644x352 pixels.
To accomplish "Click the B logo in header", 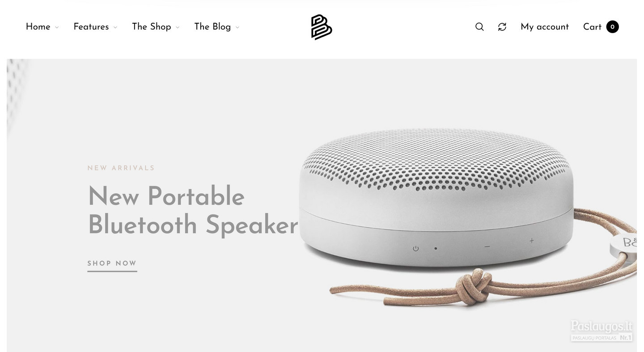I will 322,27.
